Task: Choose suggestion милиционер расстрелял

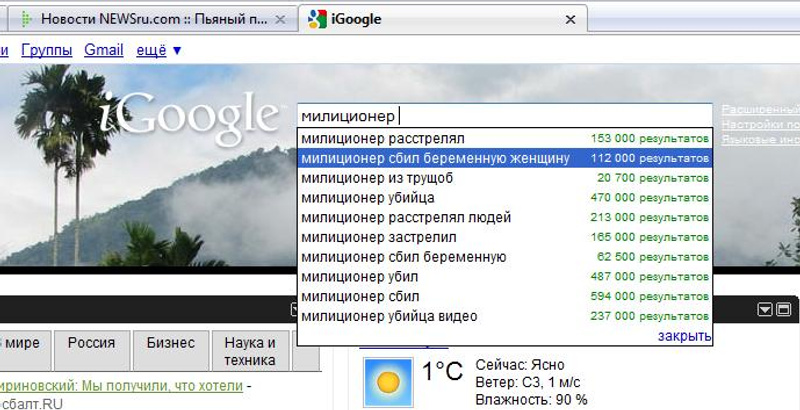Action: [x=505, y=138]
